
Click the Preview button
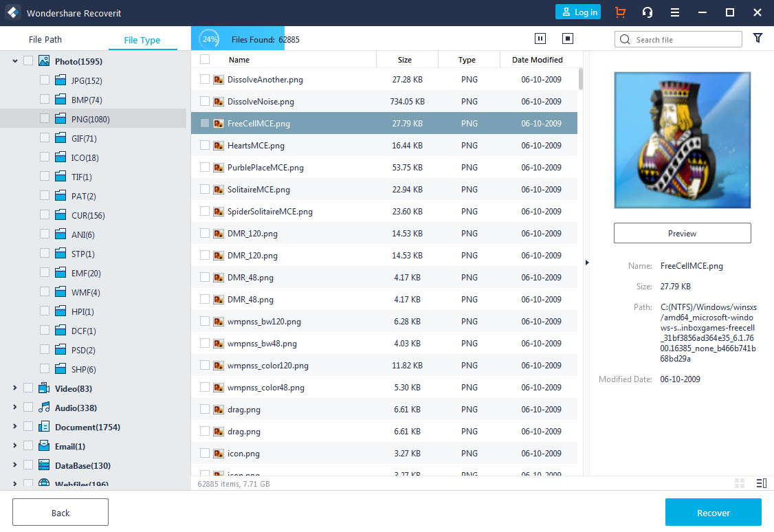[682, 233]
